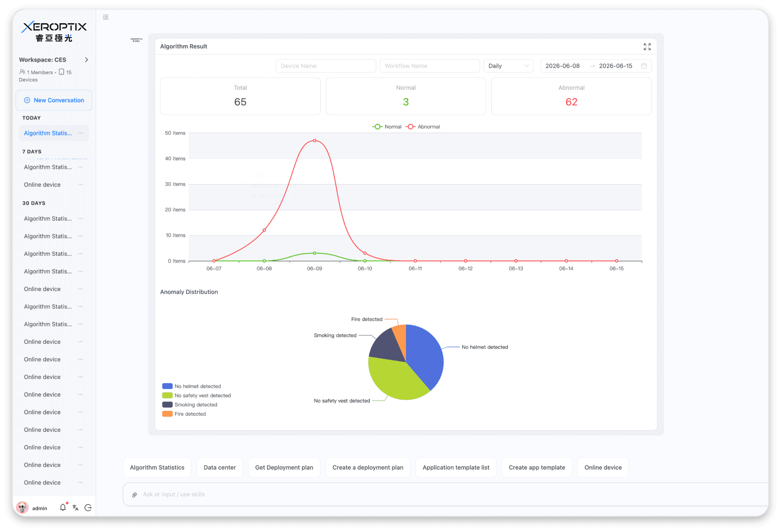Open the date range picker at 2026-06-08

tap(563, 66)
